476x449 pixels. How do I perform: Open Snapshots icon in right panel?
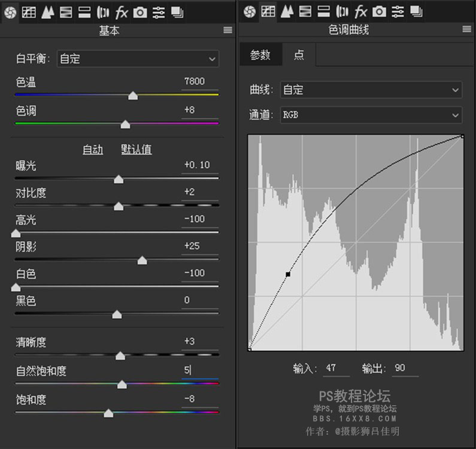pos(416,12)
